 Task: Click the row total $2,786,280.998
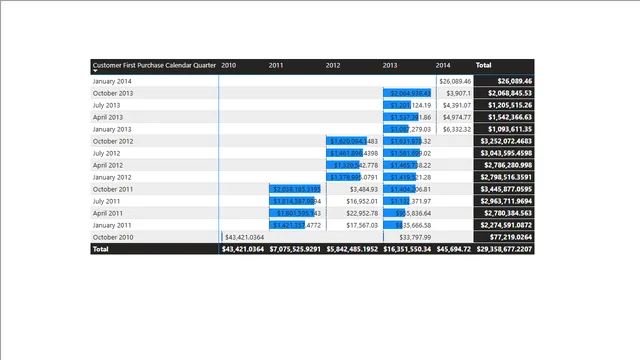click(x=508, y=165)
